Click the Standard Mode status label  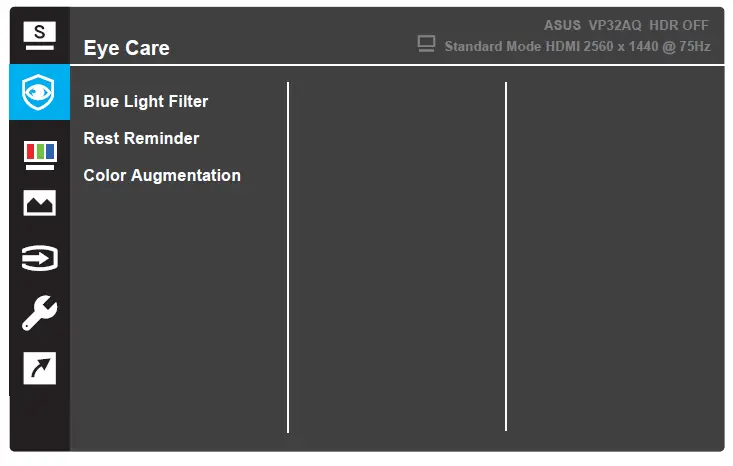coord(494,46)
